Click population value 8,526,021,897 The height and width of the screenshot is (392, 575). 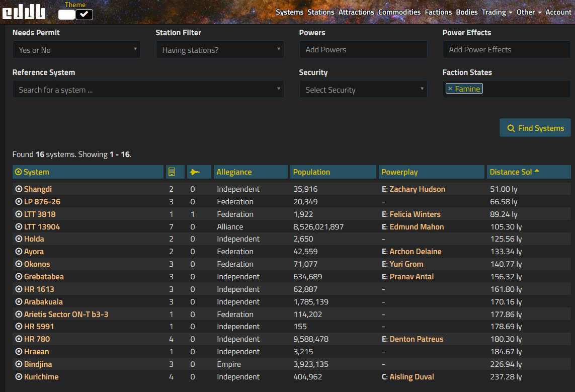pyautogui.click(x=318, y=226)
